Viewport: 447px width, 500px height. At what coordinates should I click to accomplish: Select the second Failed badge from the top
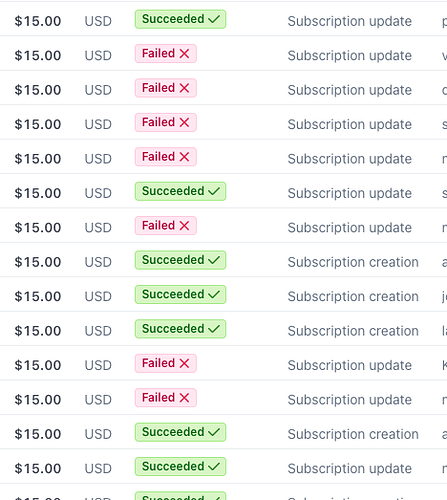click(166, 88)
